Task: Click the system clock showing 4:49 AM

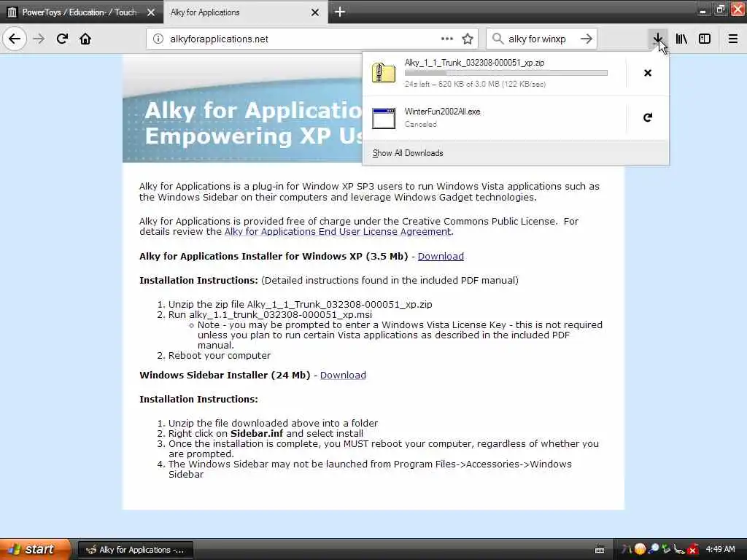Action: (x=720, y=550)
